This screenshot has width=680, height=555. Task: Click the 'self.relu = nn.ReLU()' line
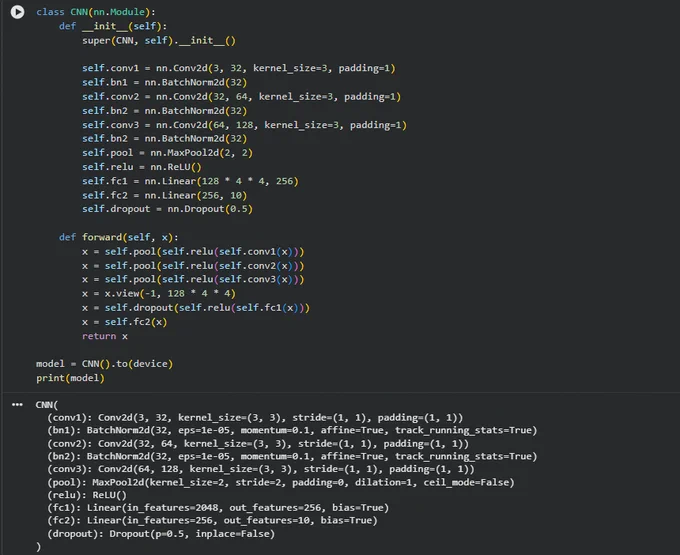click(x=142, y=167)
